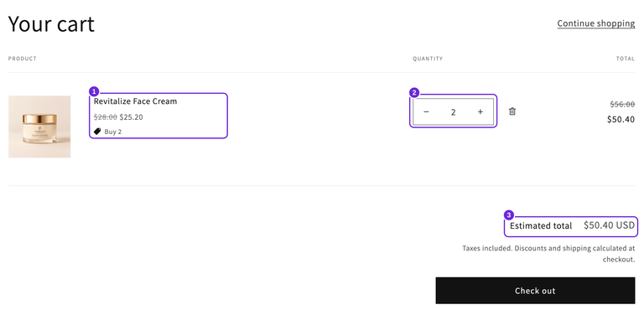
Task: Click the quantity number field showing 2
Action: pyautogui.click(x=453, y=111)
